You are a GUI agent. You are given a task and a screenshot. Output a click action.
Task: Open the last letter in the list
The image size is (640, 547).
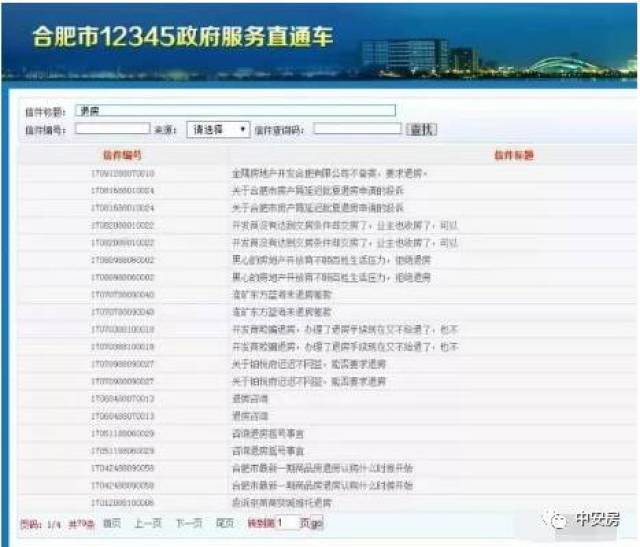(x=282, y=503)
